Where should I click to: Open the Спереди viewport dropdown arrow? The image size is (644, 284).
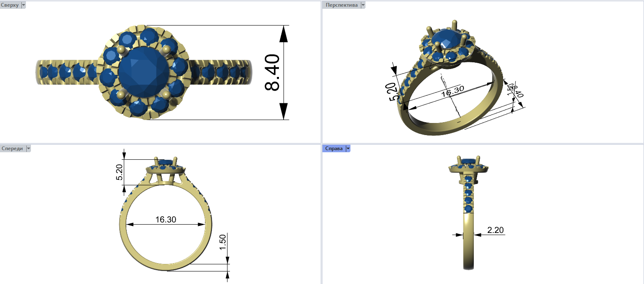[x=28, y=148]
